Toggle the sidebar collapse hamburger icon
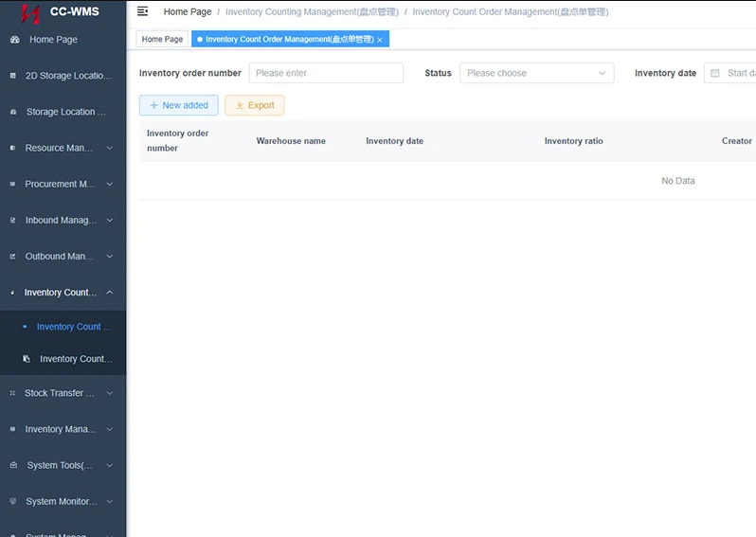756x537 pixels. tap(142, 11)
